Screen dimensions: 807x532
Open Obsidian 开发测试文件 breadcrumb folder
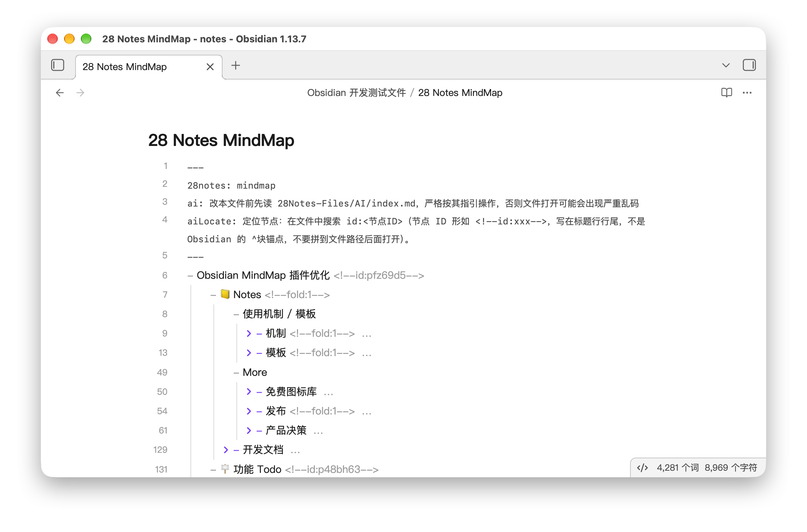pyautogui.click(x=356, y=93)
